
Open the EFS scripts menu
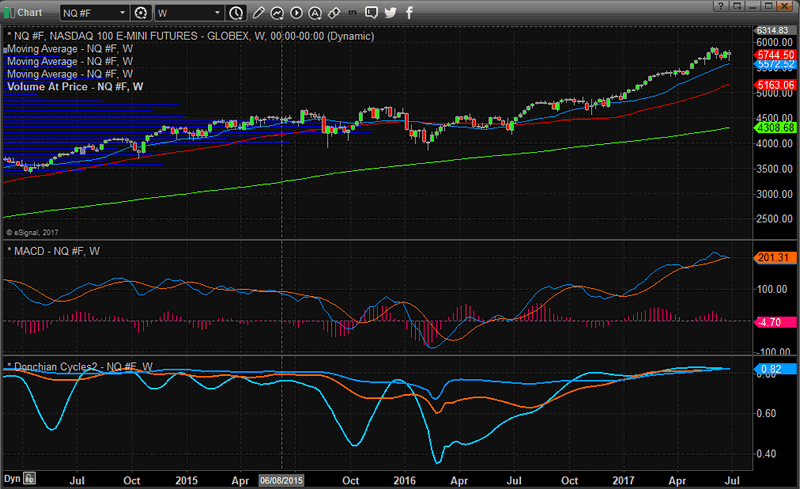click(352, 13)
